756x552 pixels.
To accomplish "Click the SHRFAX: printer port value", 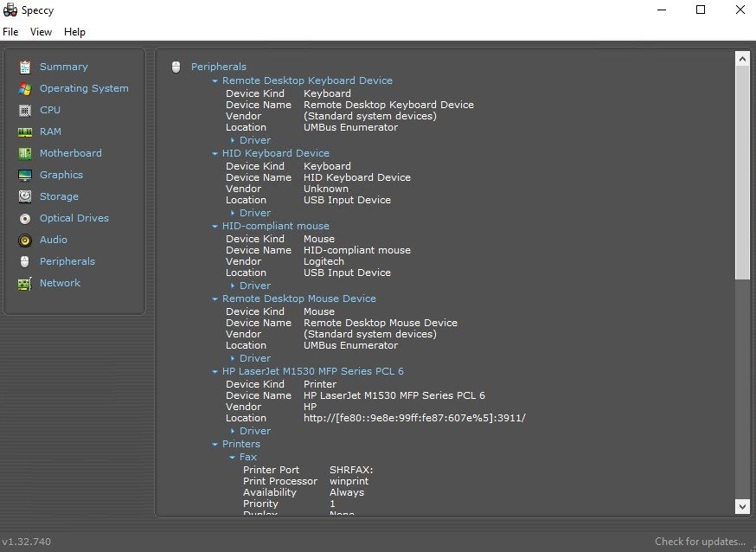I will [351, 470].
